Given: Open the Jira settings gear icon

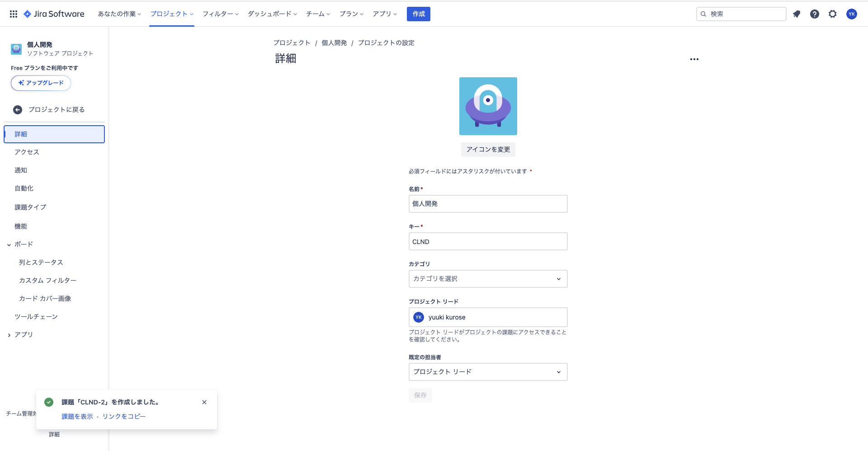Looking at the screenshot, I should point(832,14).
